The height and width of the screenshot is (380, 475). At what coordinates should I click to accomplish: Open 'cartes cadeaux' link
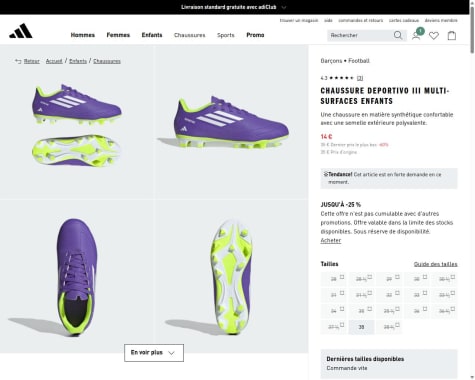click(404, 21)
